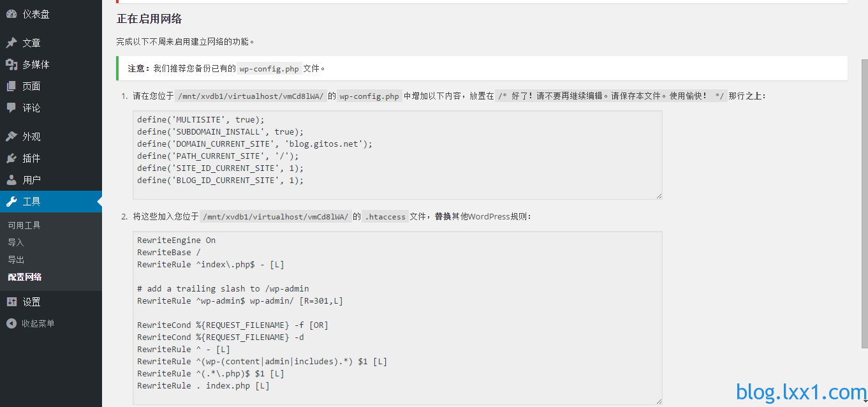Click the settings sliders icon beside 设置

coord(11,302)
